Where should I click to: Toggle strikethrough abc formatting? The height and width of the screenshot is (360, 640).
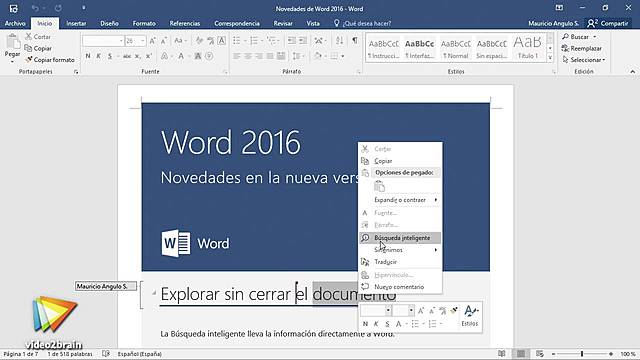pyautogui.click(x=127, y=56)
